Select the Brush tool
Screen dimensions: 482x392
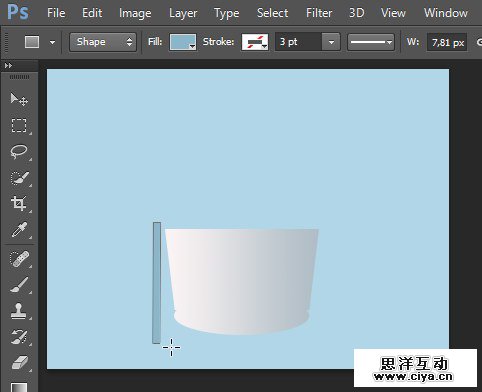click(19, 285)
